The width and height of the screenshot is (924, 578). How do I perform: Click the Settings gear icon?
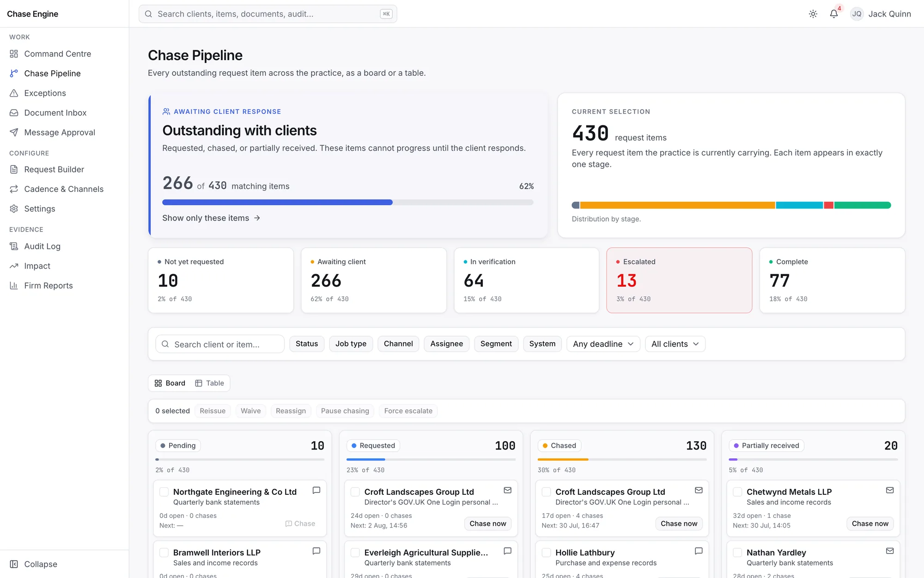pos(14,209)
